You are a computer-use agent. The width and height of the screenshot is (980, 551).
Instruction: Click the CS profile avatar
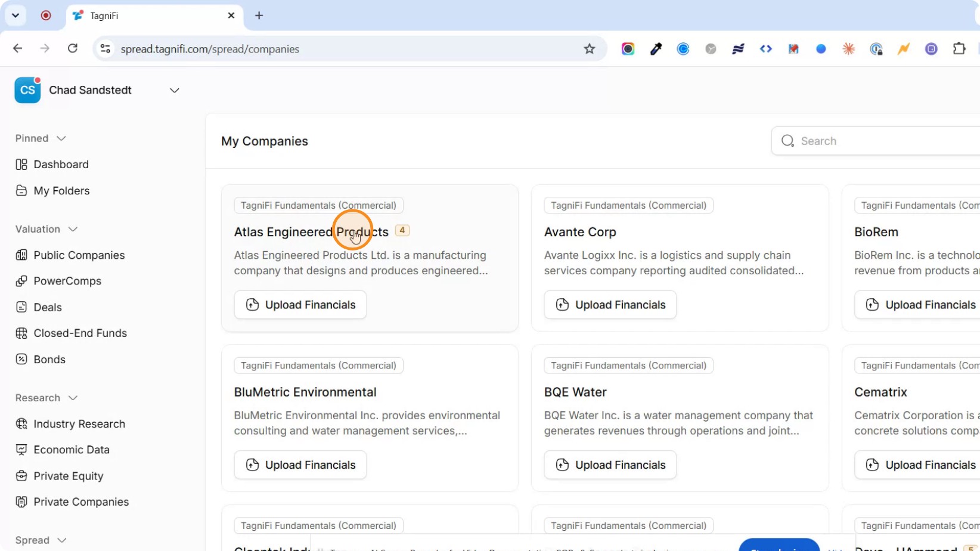(27, 91)
